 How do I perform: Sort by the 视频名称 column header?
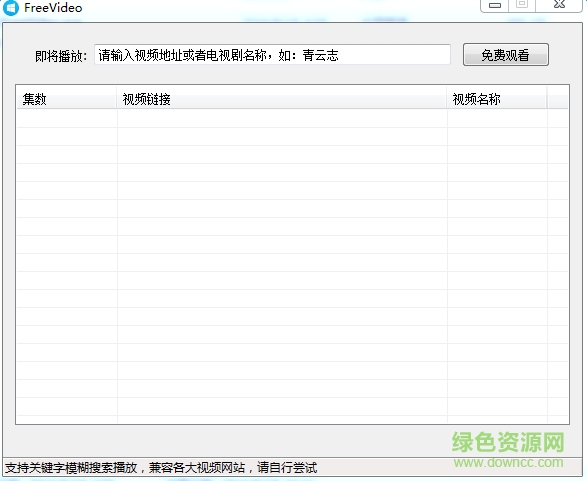coord(497,99)
